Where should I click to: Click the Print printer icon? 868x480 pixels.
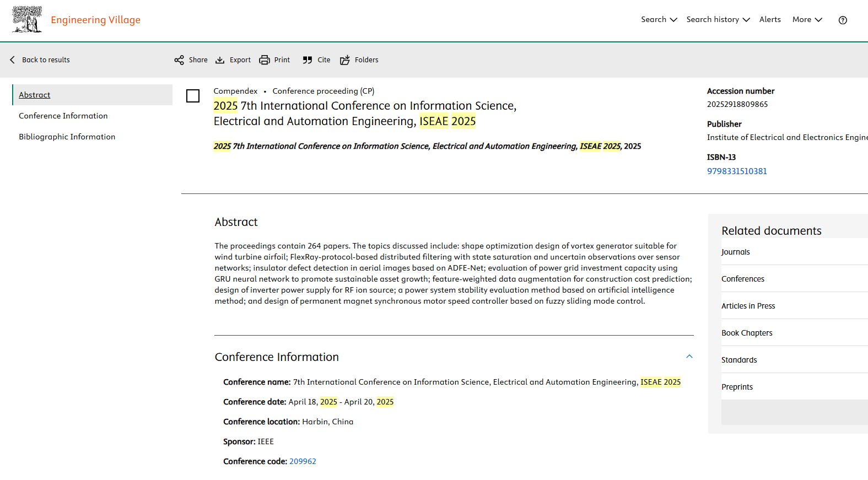click(x=265, y=60)
